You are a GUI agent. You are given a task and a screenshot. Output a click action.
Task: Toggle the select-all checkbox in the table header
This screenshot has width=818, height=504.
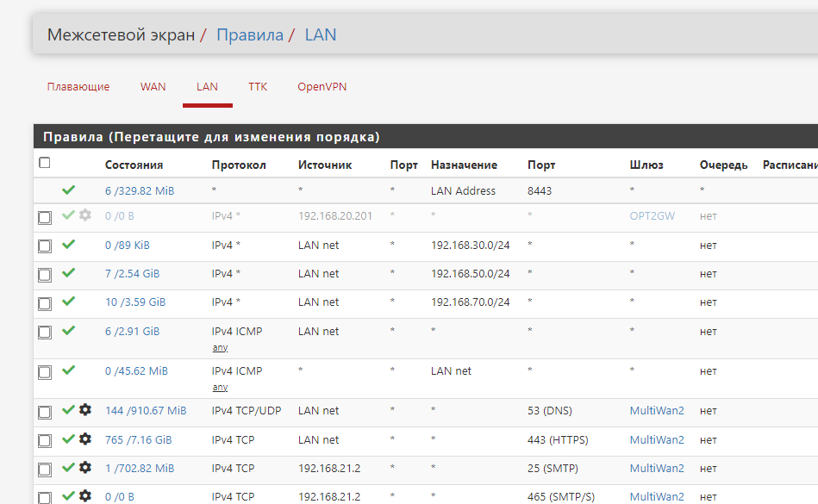pos(45,163)
